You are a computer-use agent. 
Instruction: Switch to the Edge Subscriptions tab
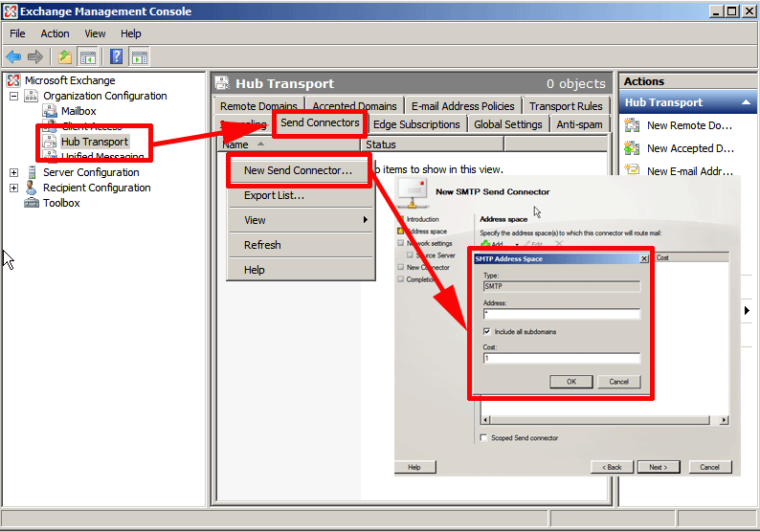(416, 124)
